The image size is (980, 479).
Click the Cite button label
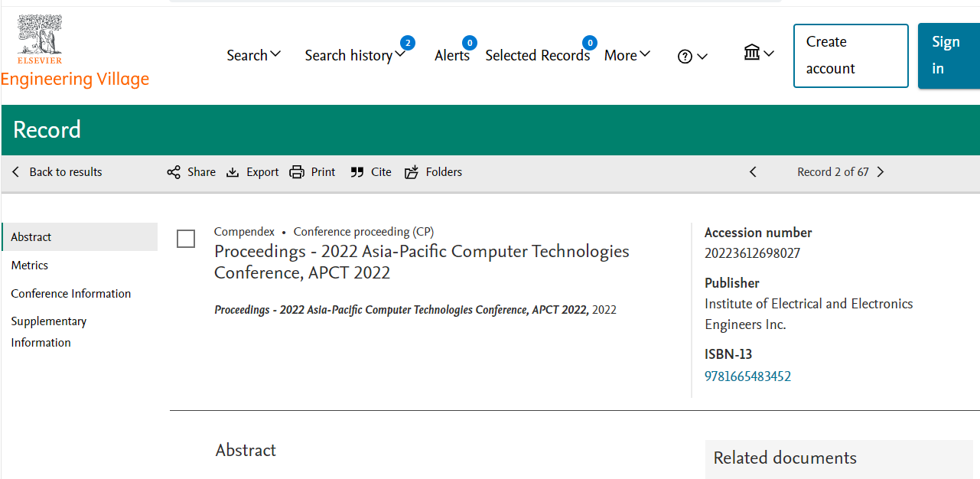pyautogui.click(x=381, y=172)
